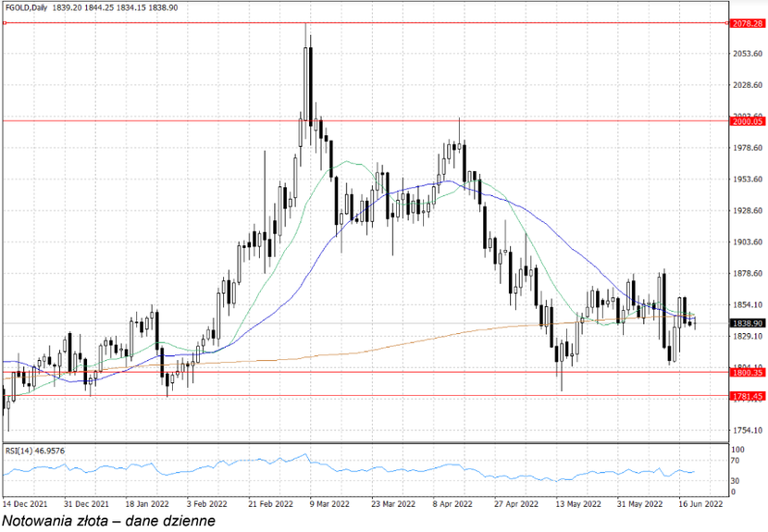Select the horizontal line at 2000.05

click(x=365, y=121)
